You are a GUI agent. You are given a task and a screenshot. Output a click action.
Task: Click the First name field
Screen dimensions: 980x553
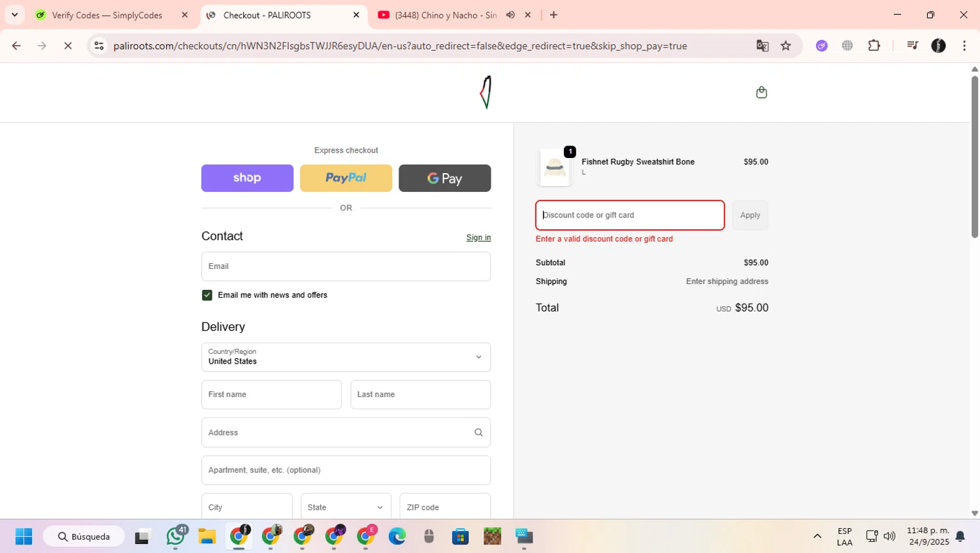pos(271,394)
